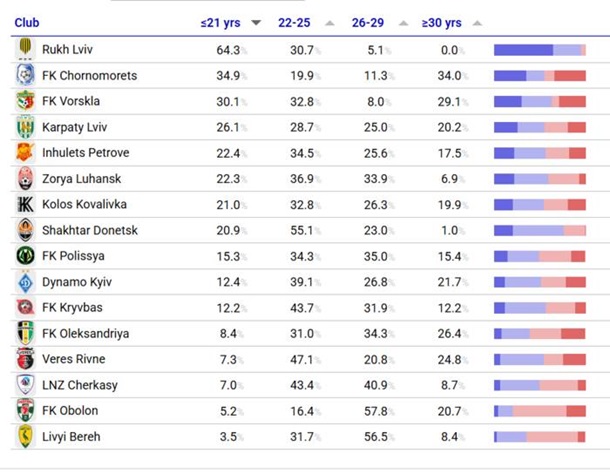
Task: Sort descending by ≤21 yrs arrow
Action: [256, 23]
